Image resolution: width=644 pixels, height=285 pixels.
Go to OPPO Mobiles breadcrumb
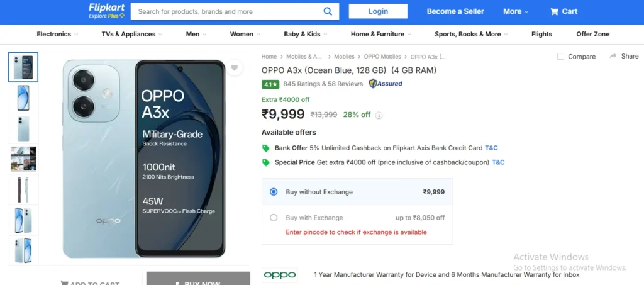point(382,57)
